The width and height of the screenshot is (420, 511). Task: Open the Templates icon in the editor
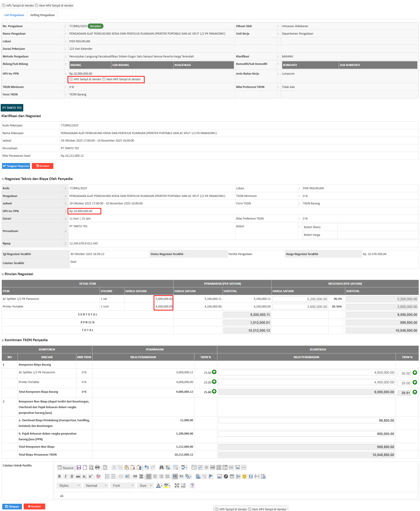point(105,467)
